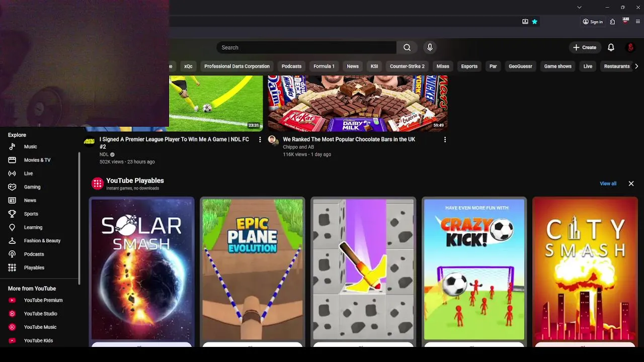
Task: Click the magnifier search button
Action: coord(407,47)
